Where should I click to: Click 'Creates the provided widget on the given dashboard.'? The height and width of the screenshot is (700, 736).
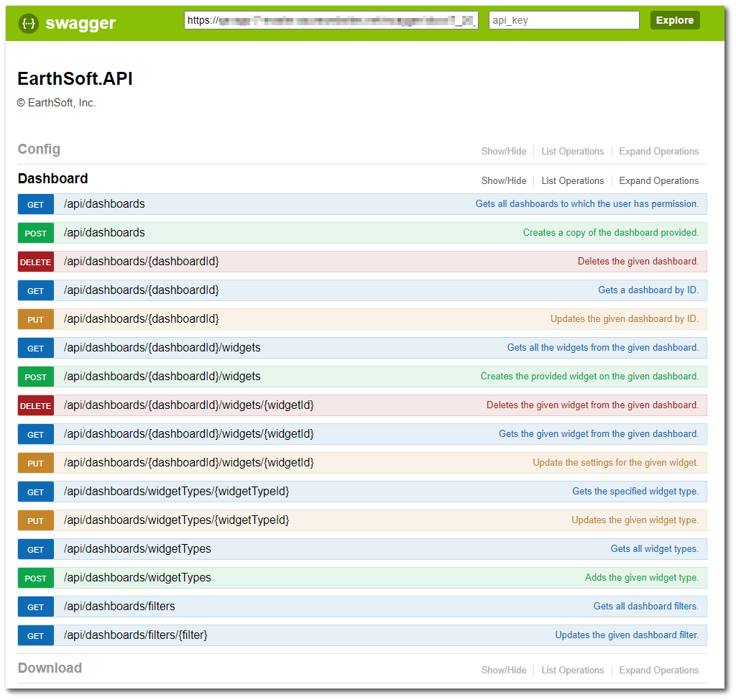[589, 376]
